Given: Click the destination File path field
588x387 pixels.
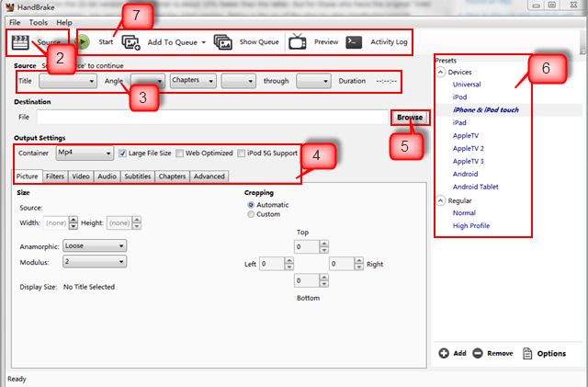Looking at the screenshot, I should point(212,117).
